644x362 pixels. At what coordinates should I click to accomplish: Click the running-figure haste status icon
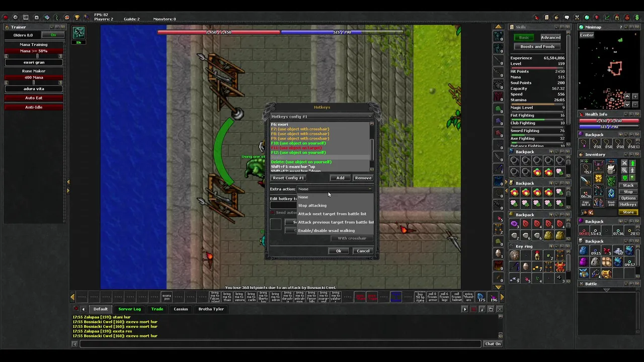pyautogui.click(x=79, y=33)
